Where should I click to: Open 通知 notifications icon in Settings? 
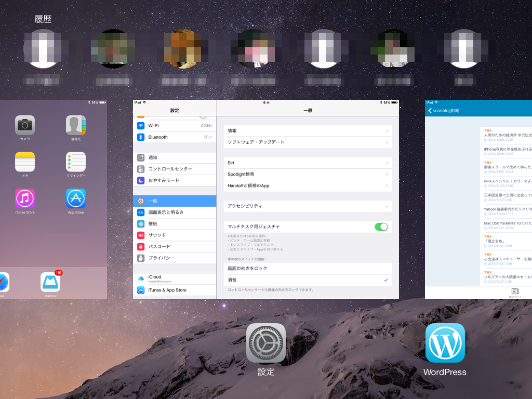[x=141, y=157]
